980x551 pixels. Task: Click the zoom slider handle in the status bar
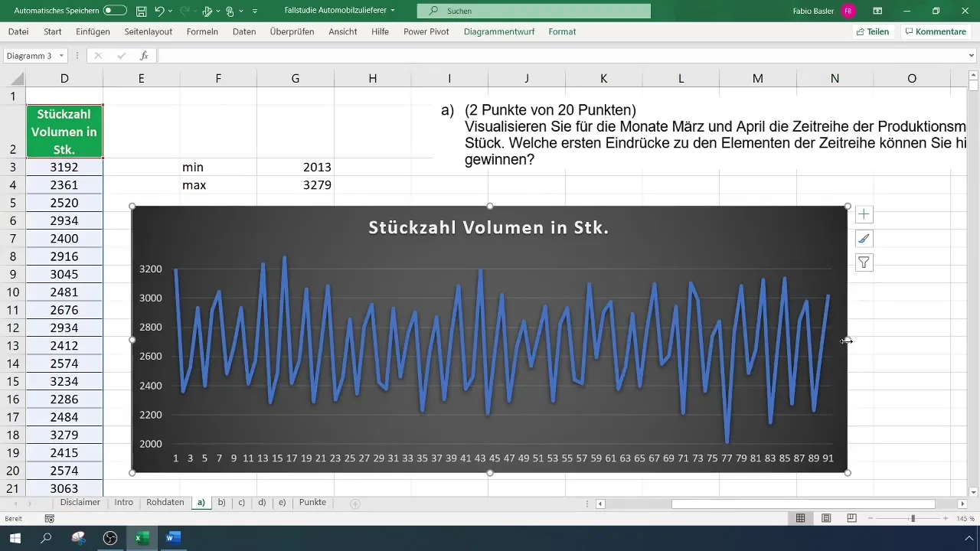click(x=912, y=518)
